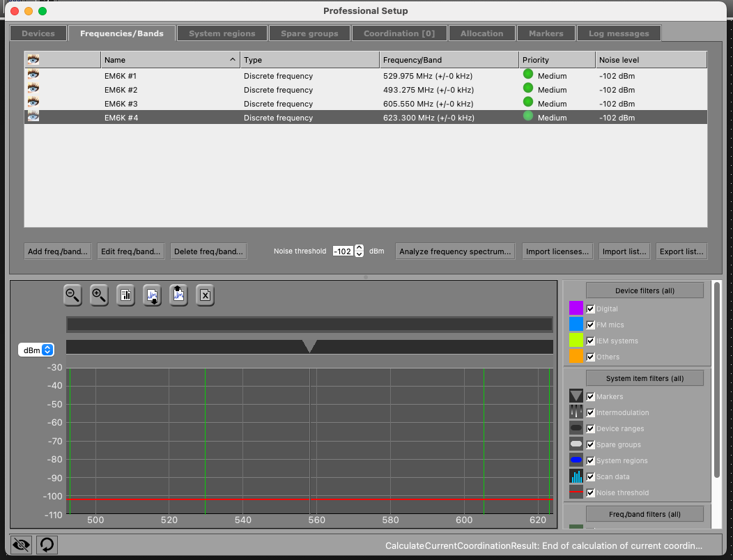Click green priority dot for EM6K #4
The image size is (733, 560).
click(x=527, y=116)
